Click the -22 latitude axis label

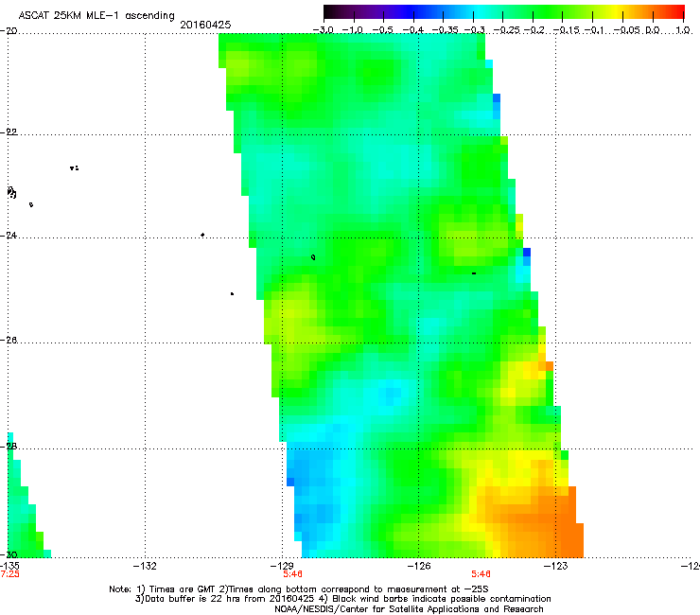9,132
